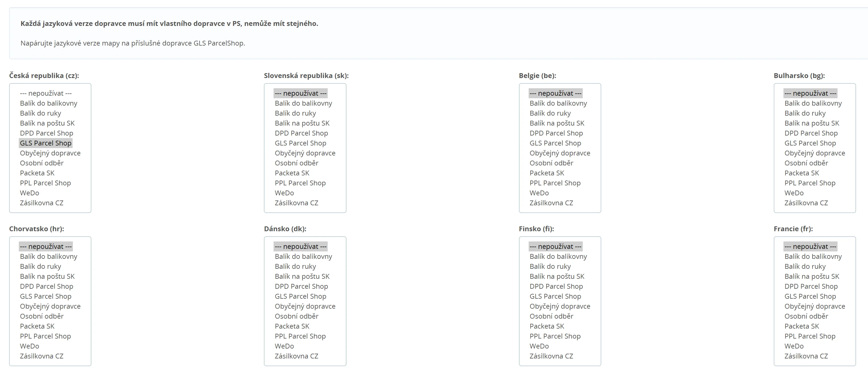The image size is (868, 375).
Task: Pick Zásilkovna CZ in Bulharsko list
Action: [x=806, y=203]
